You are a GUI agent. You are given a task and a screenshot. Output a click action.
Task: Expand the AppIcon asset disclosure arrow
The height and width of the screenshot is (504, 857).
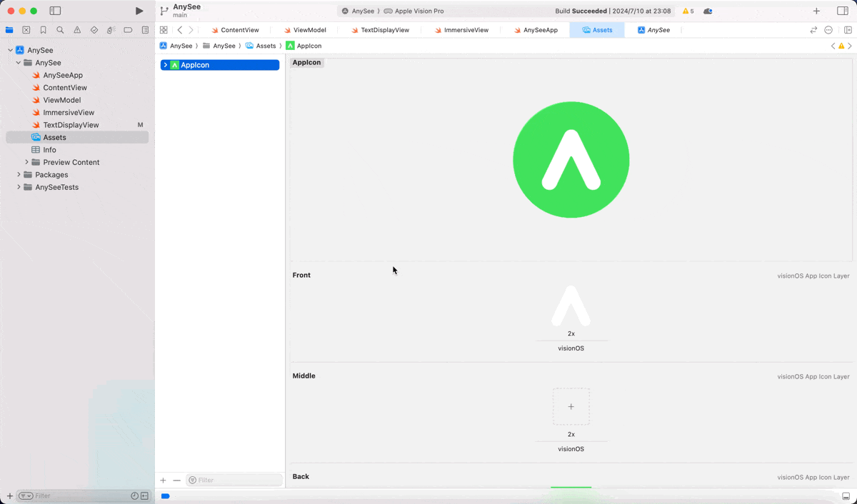[x=166, y=65]
